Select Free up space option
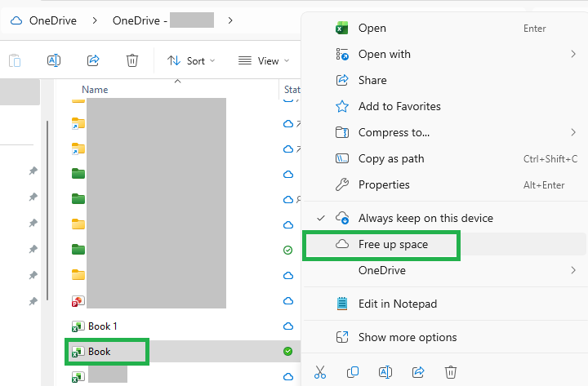Image resolution: width=588 pixels, height=386 pixels. [x=444, y=244]
